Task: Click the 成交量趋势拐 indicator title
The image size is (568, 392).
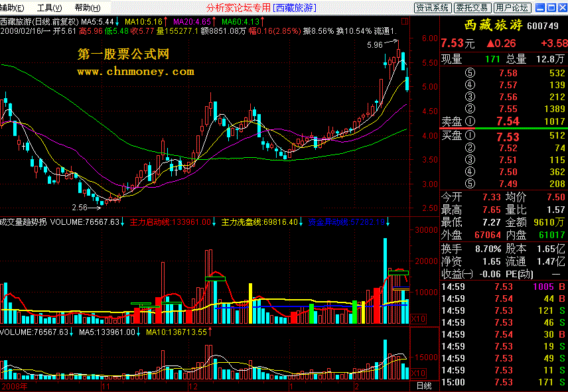Action: pyautogui.click(x=23, y=222)
